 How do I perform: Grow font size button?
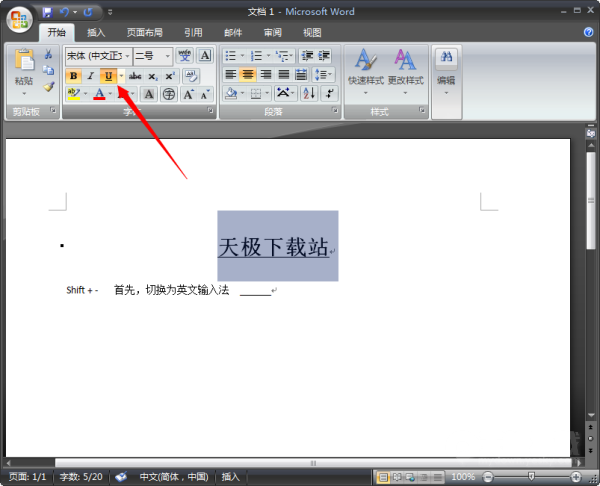pyautogui.click(x=188, y=94)
